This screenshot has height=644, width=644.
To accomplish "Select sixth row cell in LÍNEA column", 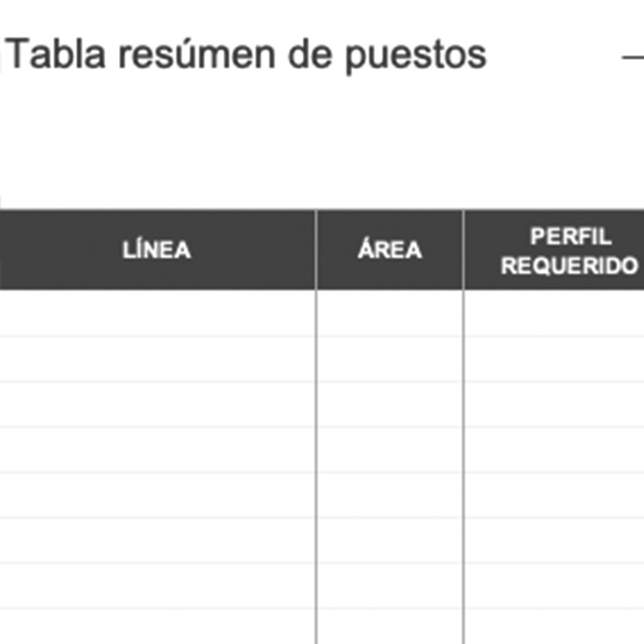I will click(x=157, y=539).
